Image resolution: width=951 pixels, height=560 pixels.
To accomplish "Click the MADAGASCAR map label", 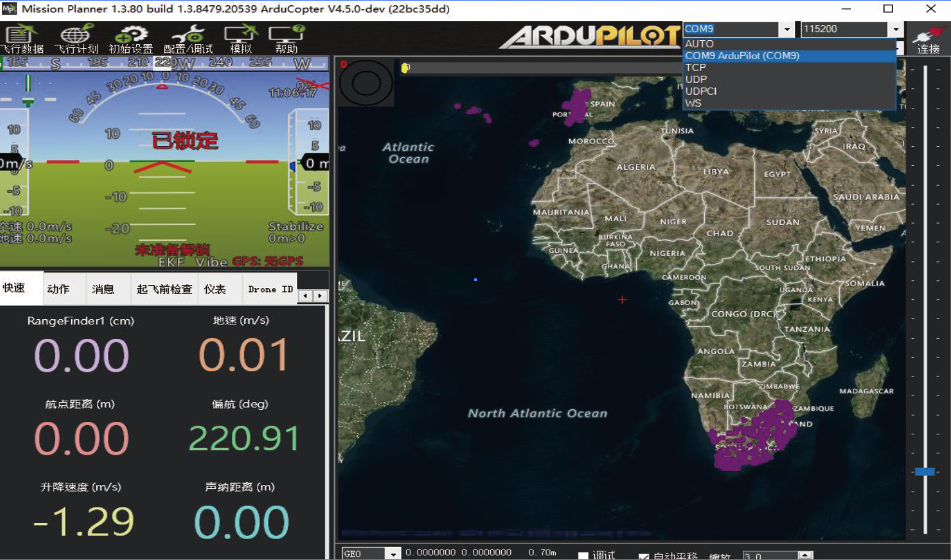I will [x=866, y=391].
